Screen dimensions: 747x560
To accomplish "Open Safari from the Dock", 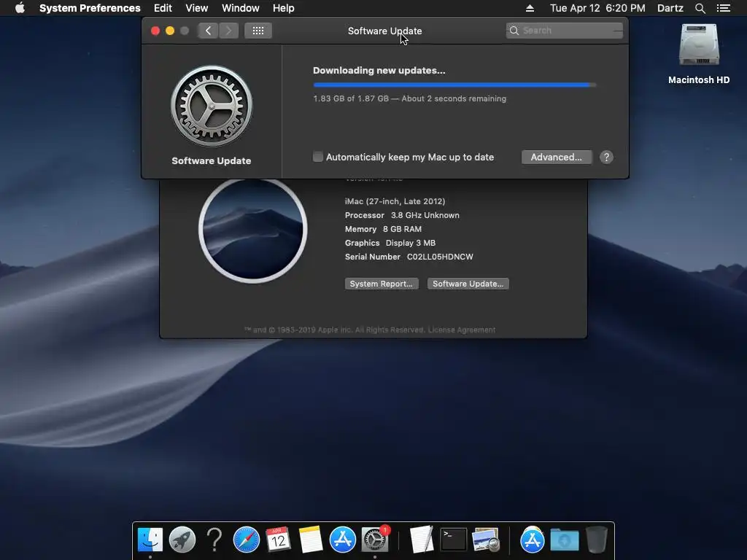I will [x=247, y=540].
